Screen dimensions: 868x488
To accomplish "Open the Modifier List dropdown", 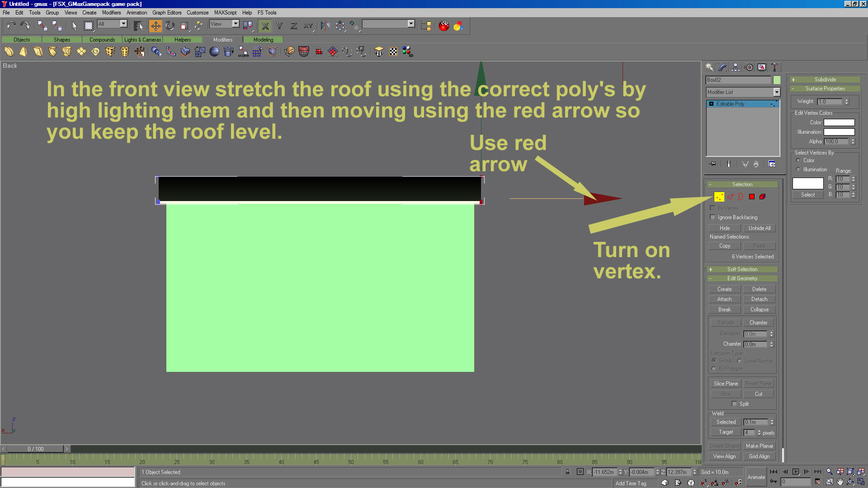I will click(777, 92).
